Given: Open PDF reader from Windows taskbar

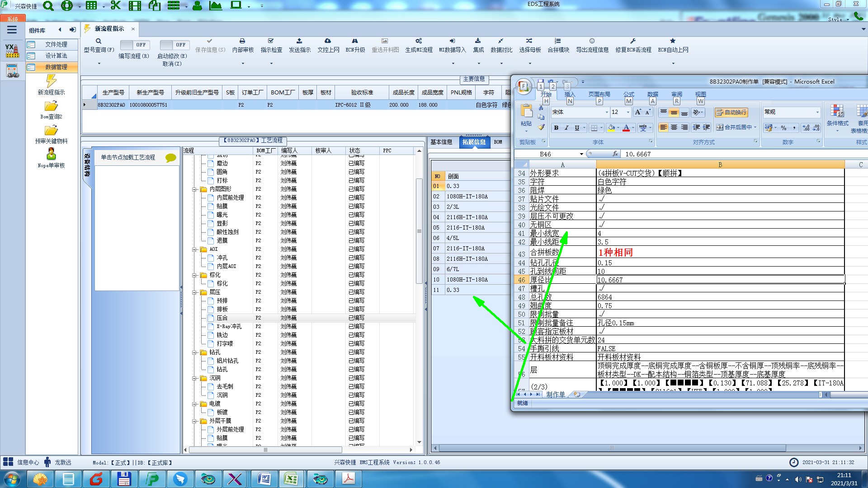Looking at the screenshot, I should tap(348, 479).
